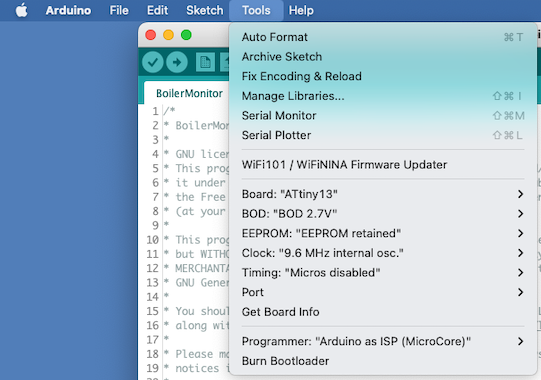This screenshot has height=380, width=541.
Task: Open the Apple menu
Action: [x=21, y=10]
